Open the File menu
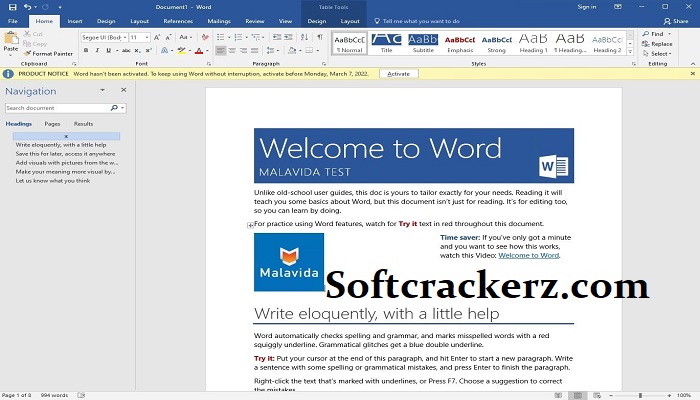This screenshot has width=700, height=400. tap(13, 21)
